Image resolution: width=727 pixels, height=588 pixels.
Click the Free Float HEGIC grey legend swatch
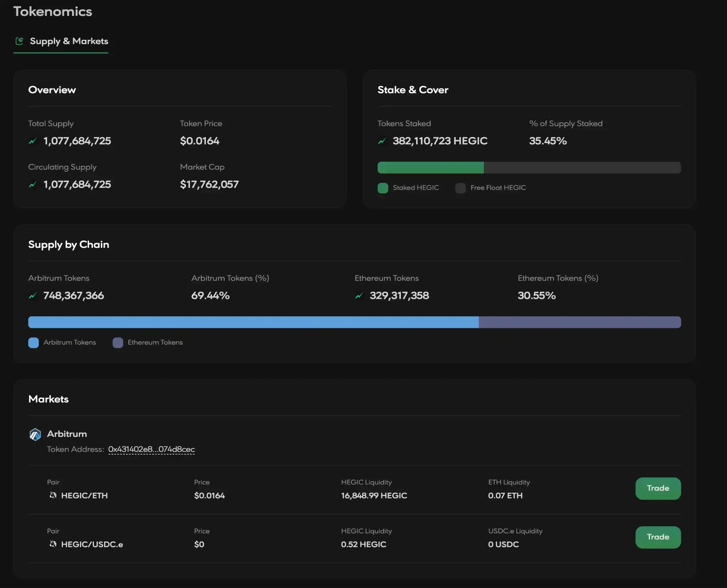tap(460, 188)
